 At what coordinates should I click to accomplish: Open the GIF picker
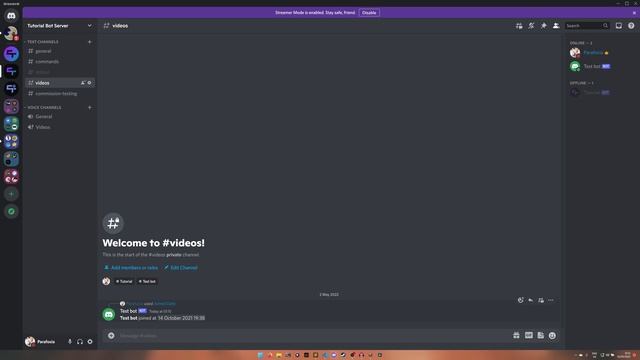coord(529,336)
